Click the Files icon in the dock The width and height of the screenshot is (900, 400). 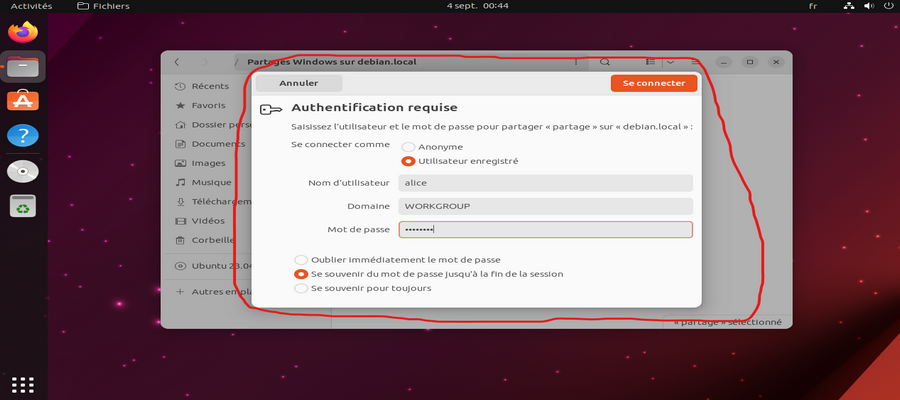pos(22,67)
